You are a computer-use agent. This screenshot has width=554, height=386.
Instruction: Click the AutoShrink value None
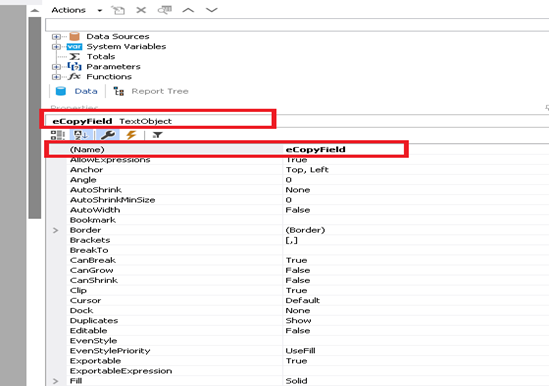(298, 190)
